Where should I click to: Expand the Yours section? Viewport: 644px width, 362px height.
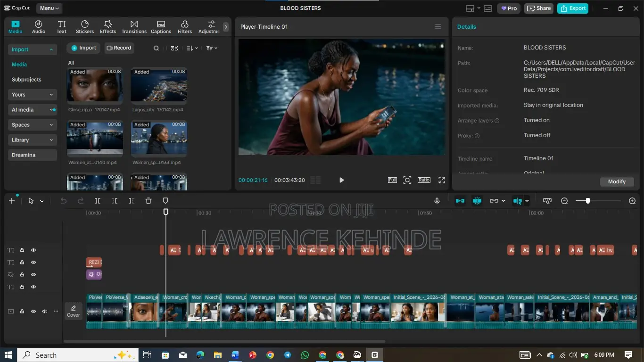[x=33, y=95]
